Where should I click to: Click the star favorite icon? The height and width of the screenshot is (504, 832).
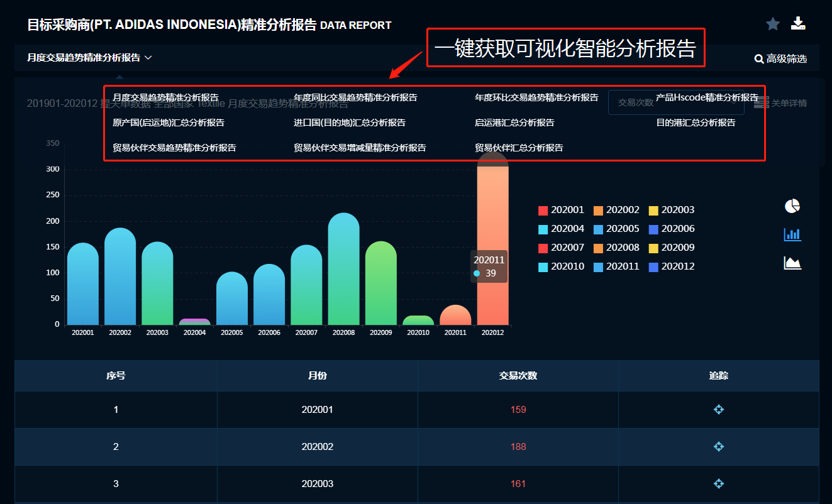tap(772, 24)
